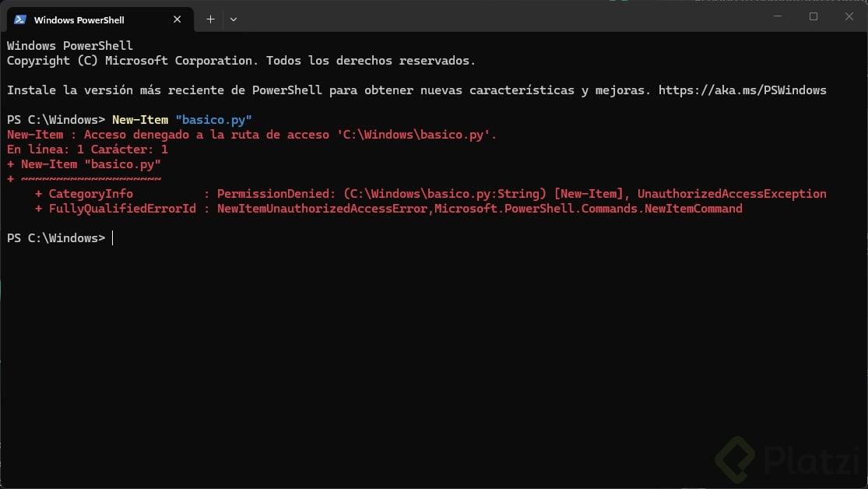Click the PowerShell icon in the tab

pyautogui.click(x=20, y=19)
